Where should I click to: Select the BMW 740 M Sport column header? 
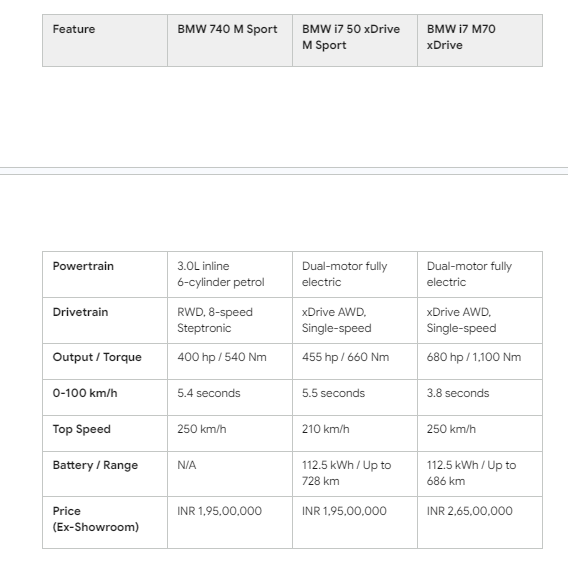click(230, 41)
